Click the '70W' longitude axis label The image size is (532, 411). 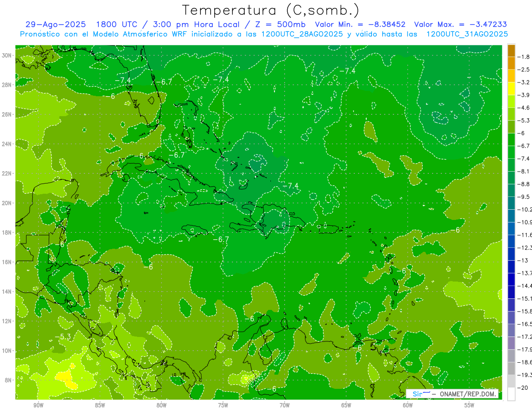tap(285, 405)
